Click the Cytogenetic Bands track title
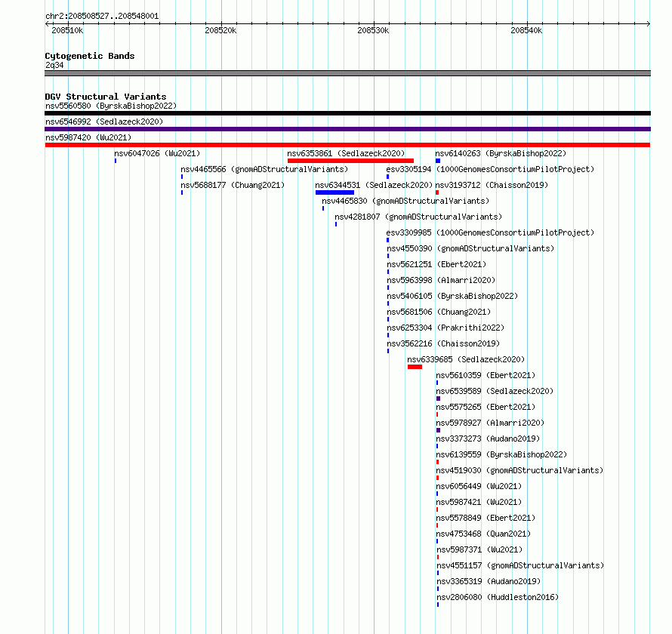672x634 pixels. (x=90, y=56)
